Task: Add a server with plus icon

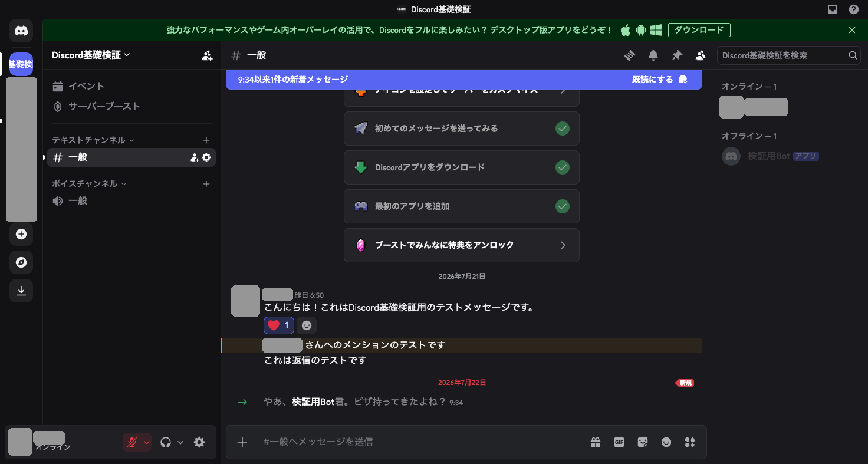Action: click(21, 234)
